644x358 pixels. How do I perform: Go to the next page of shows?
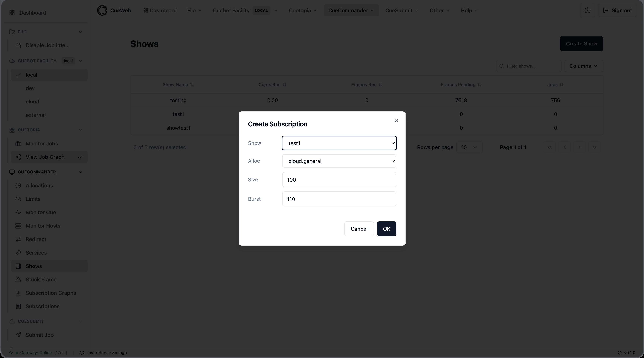[579, 147]
